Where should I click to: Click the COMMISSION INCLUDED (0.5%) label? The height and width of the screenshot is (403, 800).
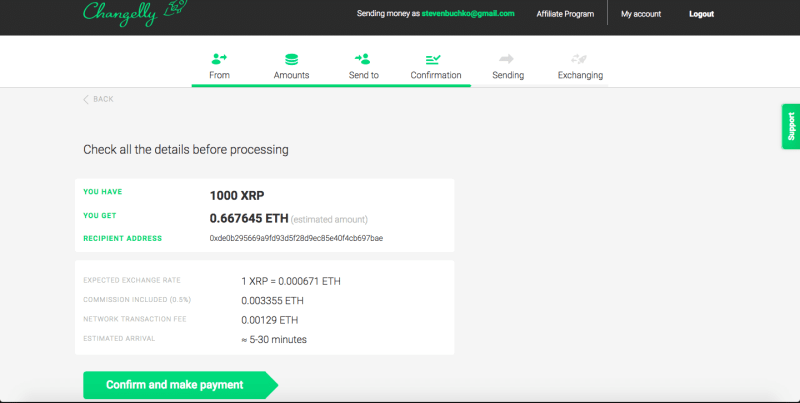137,299
